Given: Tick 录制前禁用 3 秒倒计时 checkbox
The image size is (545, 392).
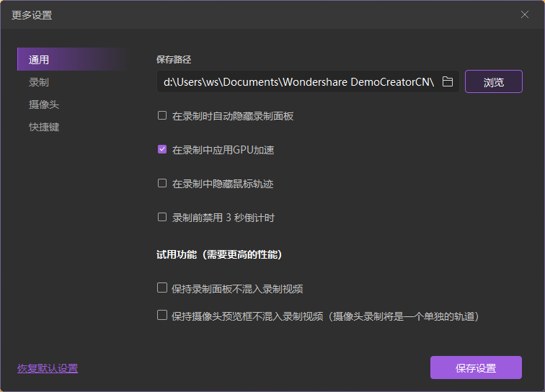Looking at the screenshot, I should [x=162, y=217].
